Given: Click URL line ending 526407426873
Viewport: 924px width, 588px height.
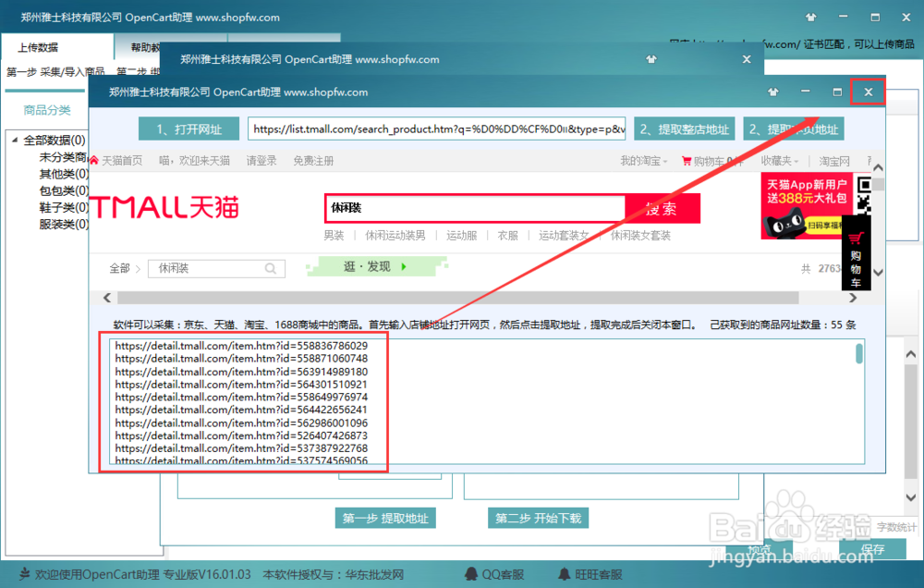Looking at the screenshot, I should pyautogui.click(x=241, y=435).
